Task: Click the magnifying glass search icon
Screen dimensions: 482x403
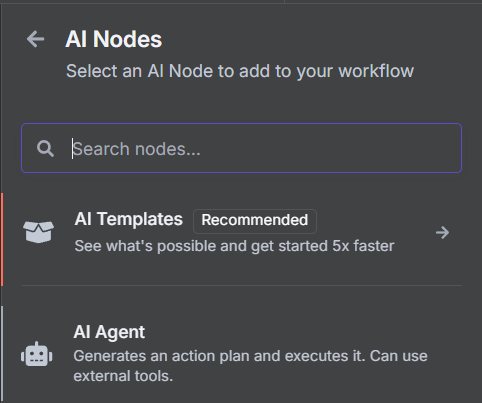Action: pyautogui.click(x=45, y=148)
